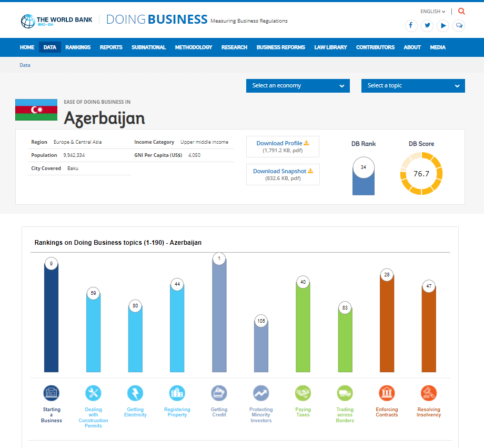Click the Registering Property label
Screen dimensions: 484x448
(177, 412)
